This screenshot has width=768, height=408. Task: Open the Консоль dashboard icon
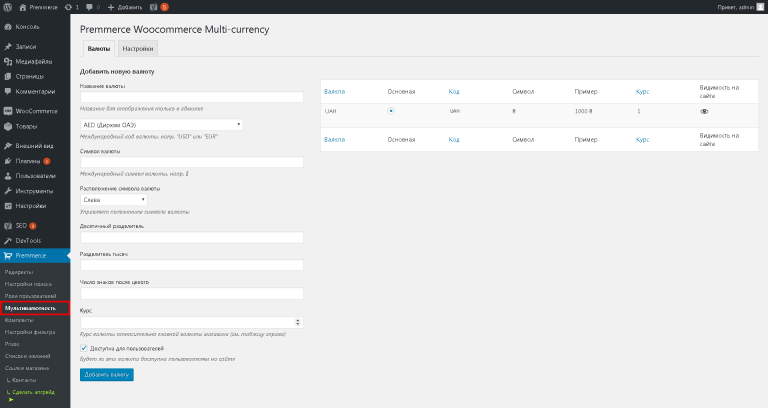[7, 26]
